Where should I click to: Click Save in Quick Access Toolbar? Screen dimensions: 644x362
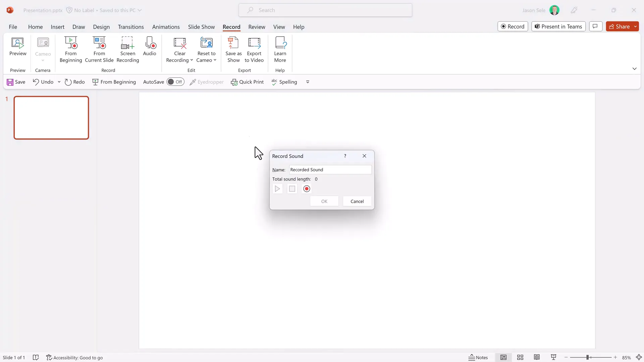pos(16,82)
